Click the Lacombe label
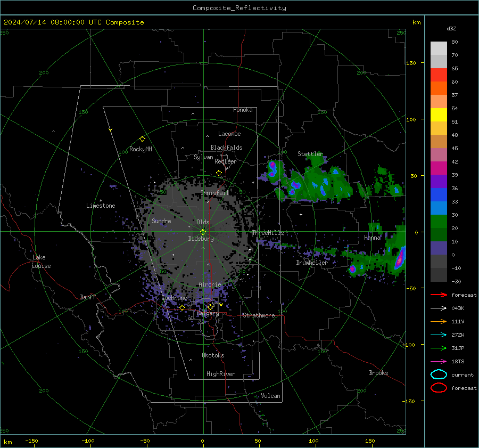Viewport: 479px width, 448px height. 229,134
